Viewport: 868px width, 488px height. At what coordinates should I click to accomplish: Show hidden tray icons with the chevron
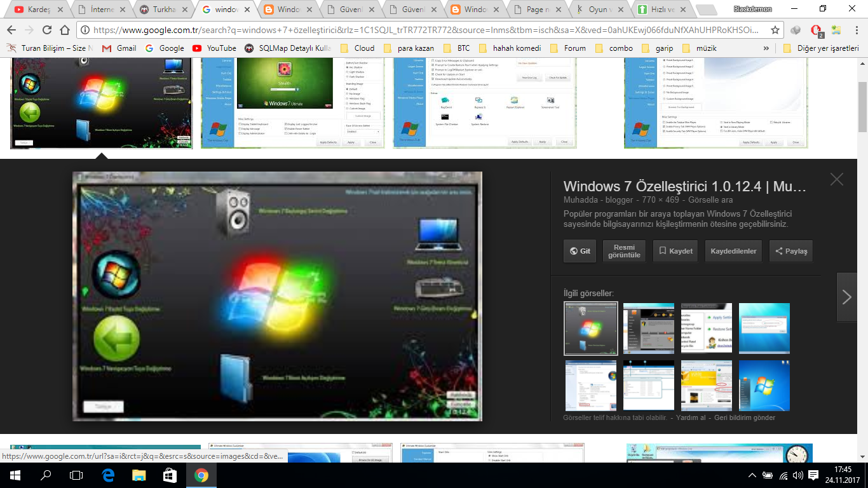tap(753, 475)
